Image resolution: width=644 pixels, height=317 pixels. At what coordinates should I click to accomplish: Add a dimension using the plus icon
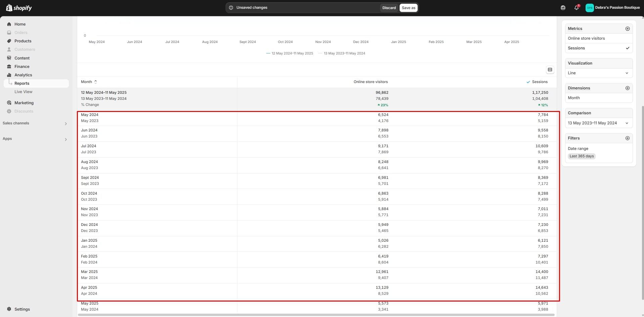click(627, 88)
